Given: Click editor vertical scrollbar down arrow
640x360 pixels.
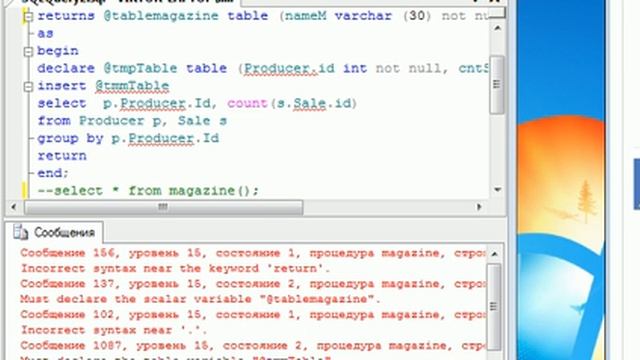Looking at the screenshot, I should coord(497,189).
